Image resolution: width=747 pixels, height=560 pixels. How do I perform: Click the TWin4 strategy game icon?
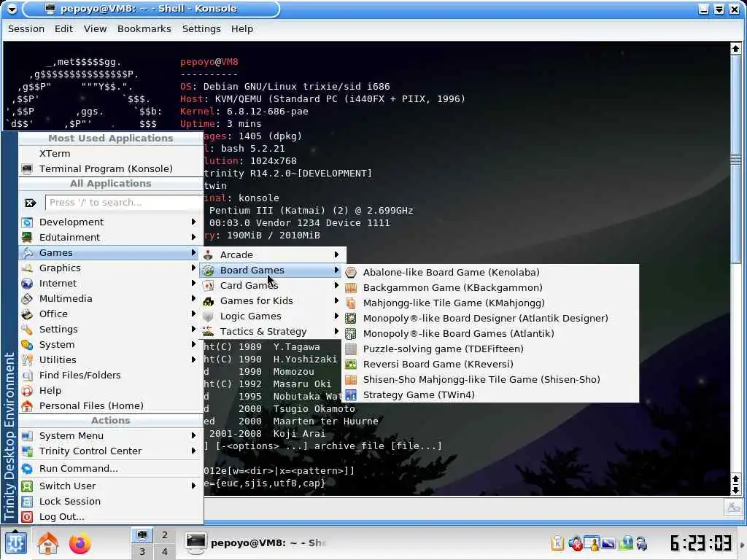(x=351, y=394)
